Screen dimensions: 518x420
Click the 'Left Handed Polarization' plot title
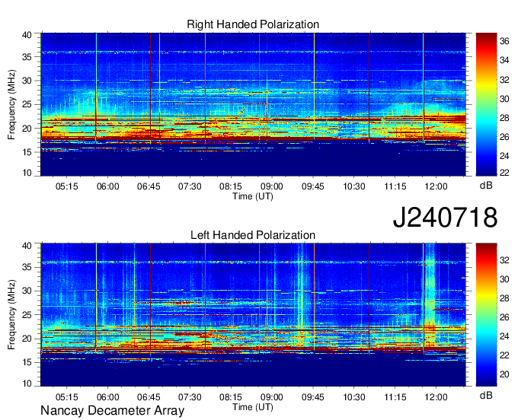pos(253,235)
